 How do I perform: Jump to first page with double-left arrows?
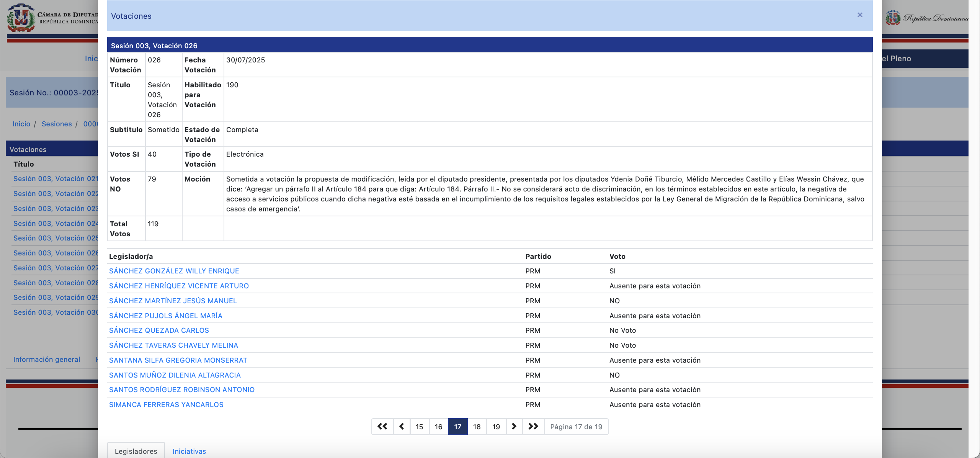click(382, 427)
